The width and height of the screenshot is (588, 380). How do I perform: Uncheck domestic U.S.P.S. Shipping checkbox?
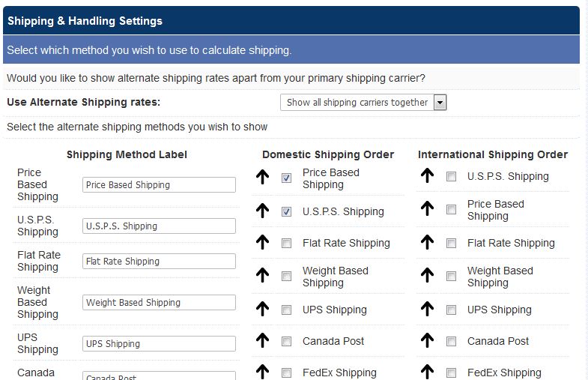tap(286, 212)
